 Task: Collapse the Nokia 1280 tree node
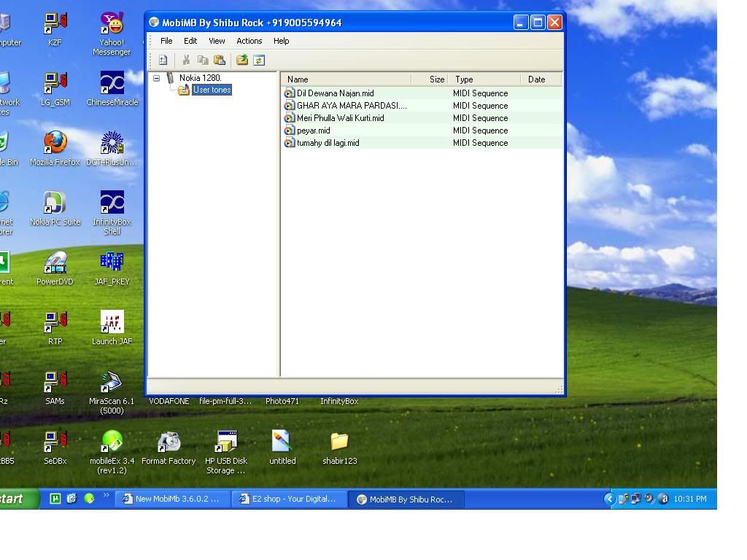coord(156,78)
